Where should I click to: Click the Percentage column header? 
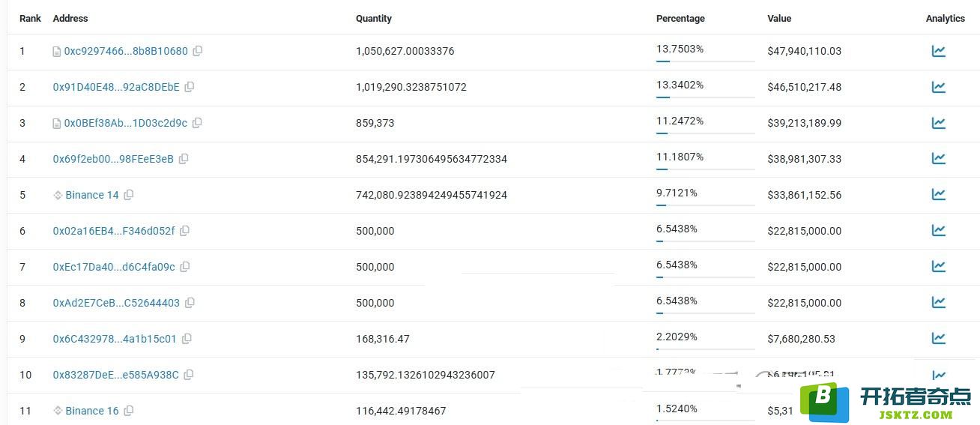pyautogui.click(x=680, y=18)
